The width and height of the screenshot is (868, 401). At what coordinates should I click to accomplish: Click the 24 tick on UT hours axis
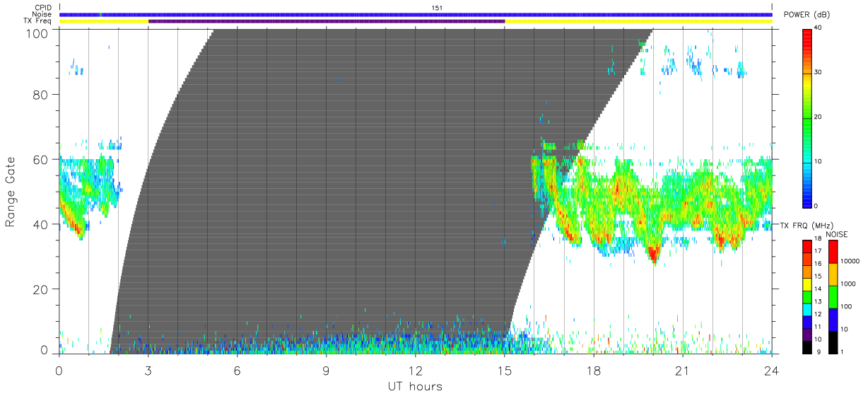tap(772, 371)
